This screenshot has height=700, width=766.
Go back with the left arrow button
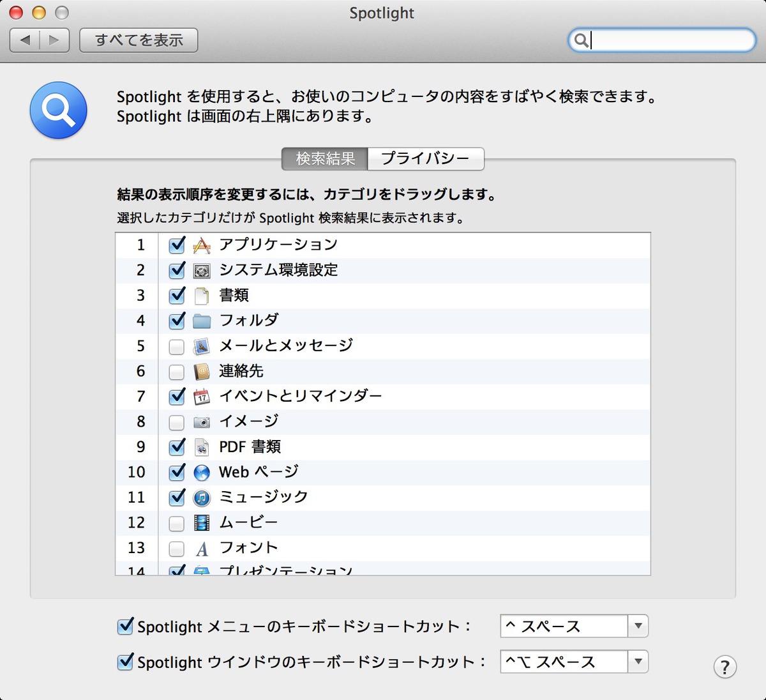tap(25, 40)
